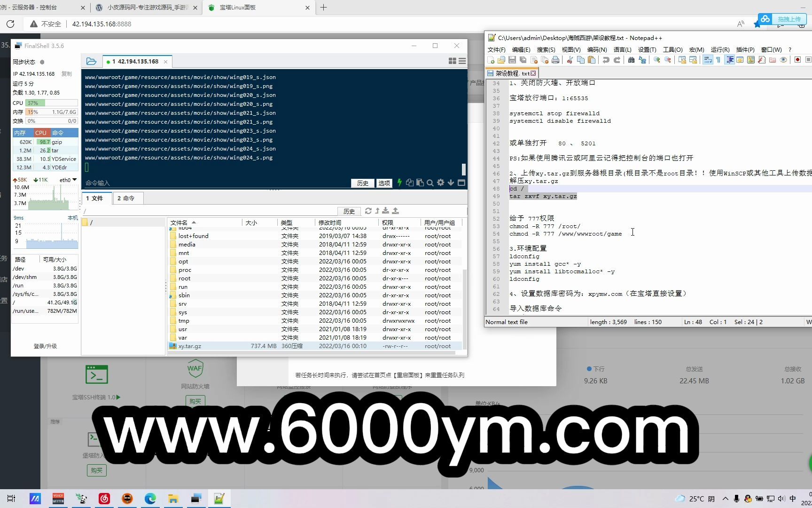Click New file icon in Notepad++ toolbar

pos(491,60)
